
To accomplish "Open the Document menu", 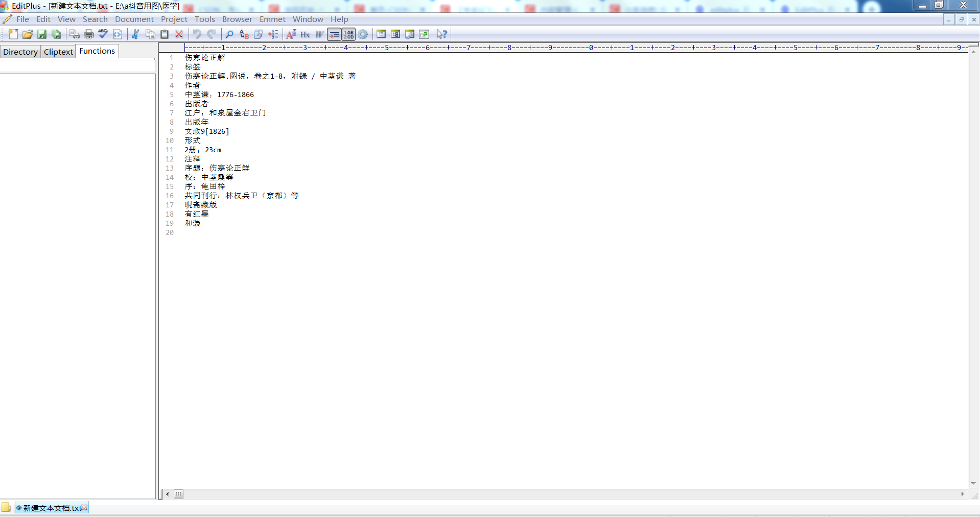I will pyautogui.click(x=134, y=19).
